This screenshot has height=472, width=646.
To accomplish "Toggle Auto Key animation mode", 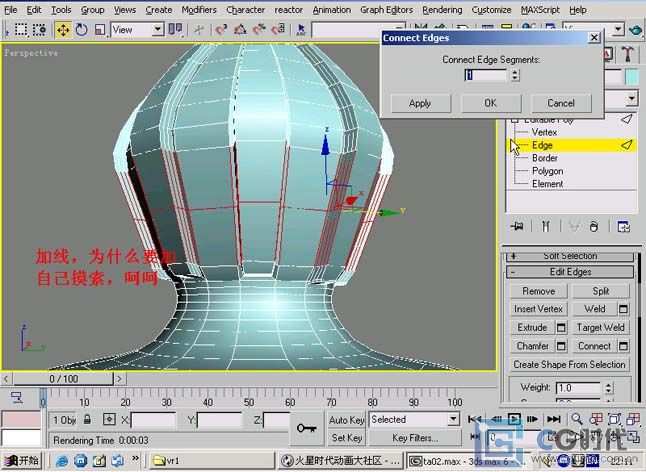I will (346, 420).
